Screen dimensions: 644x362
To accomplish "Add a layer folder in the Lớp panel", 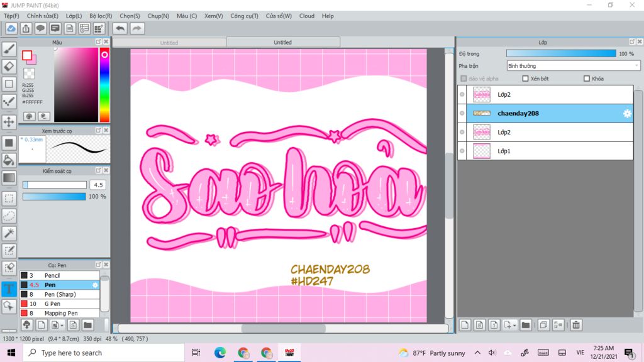I will (525, 325).
